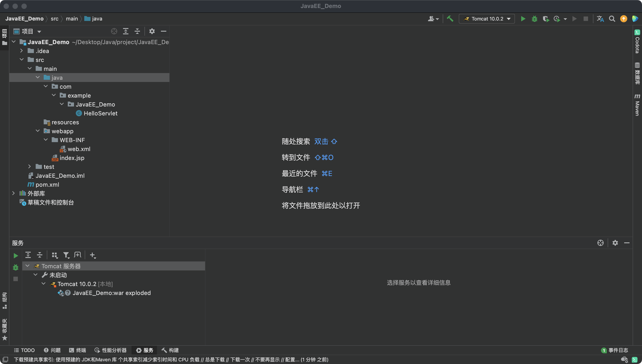Open the 性能分析器 tab

click(x=111, y=350)
